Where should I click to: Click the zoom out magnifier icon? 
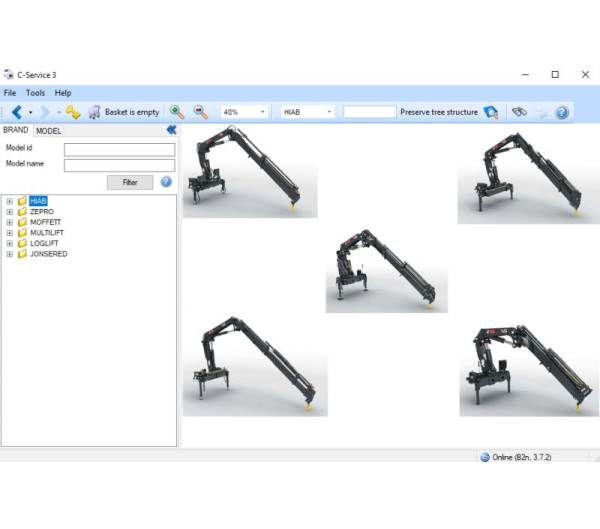tap(200, 112)
